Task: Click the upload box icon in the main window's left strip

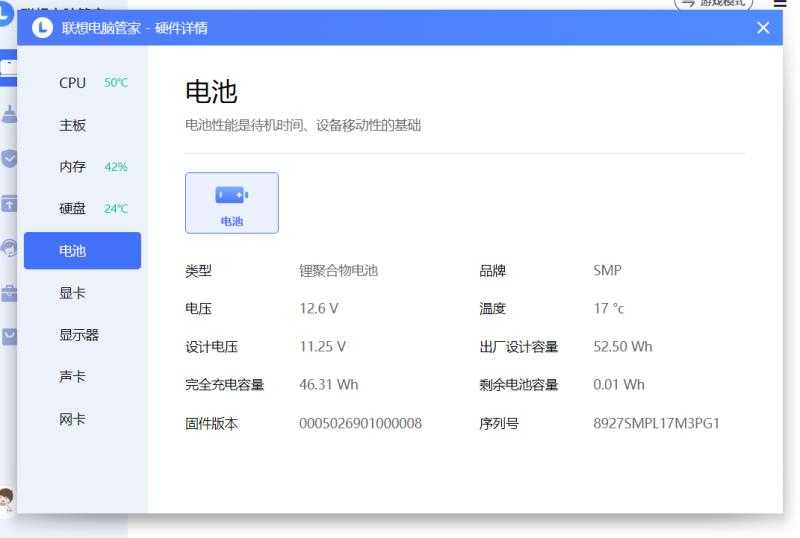Action: [x=9, y=204]
